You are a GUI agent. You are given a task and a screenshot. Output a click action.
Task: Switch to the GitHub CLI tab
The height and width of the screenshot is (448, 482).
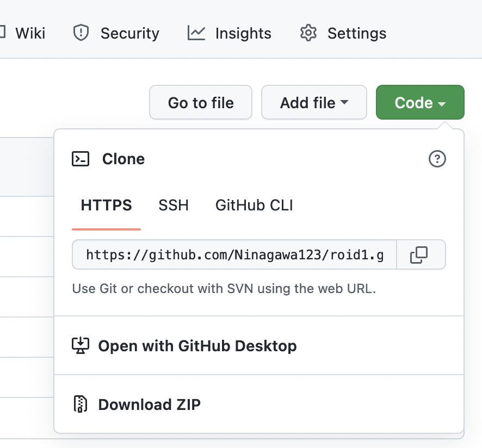tap(254, 206)
